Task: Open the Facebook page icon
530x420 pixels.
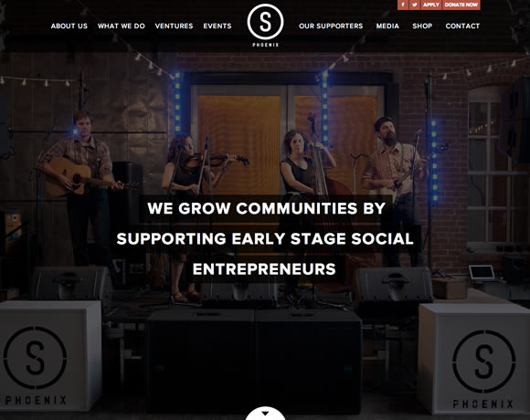Action: pos(403,5)
